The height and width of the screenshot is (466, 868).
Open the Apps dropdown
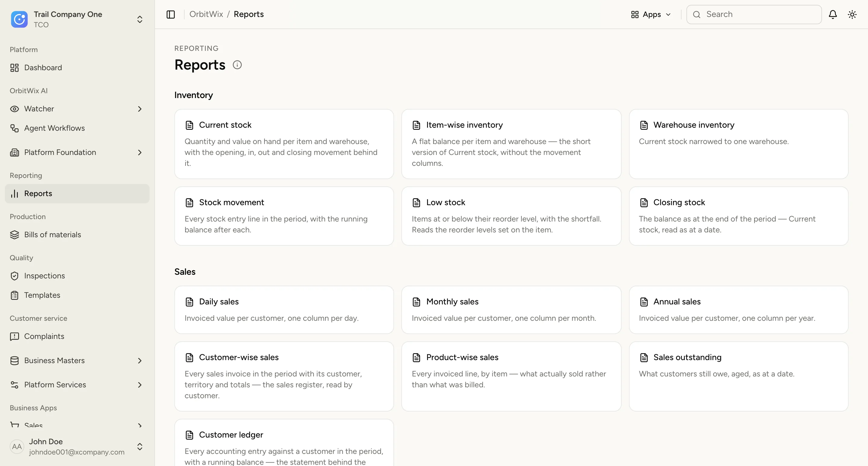pyautogui.click(x=651, y=15)
